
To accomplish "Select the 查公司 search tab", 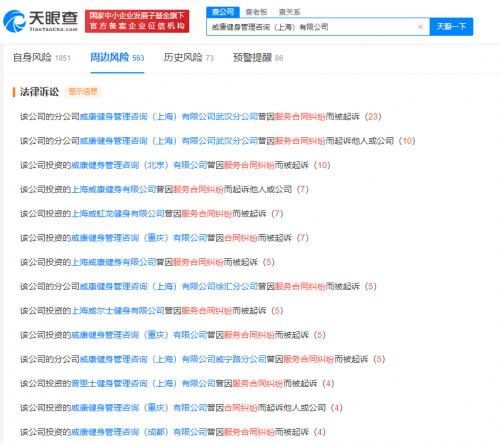I will pyautogui.click(x=223, y=12).
